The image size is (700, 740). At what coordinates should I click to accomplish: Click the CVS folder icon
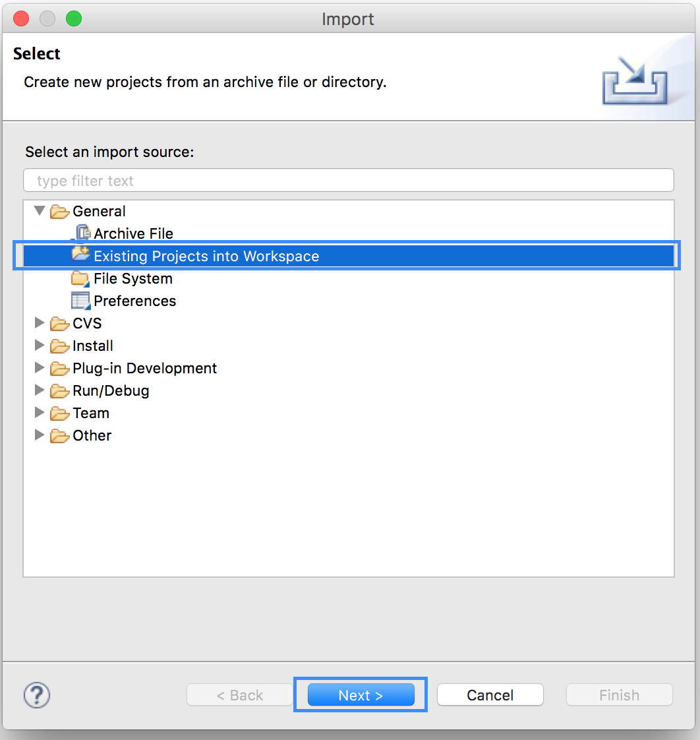click(59, 324)
